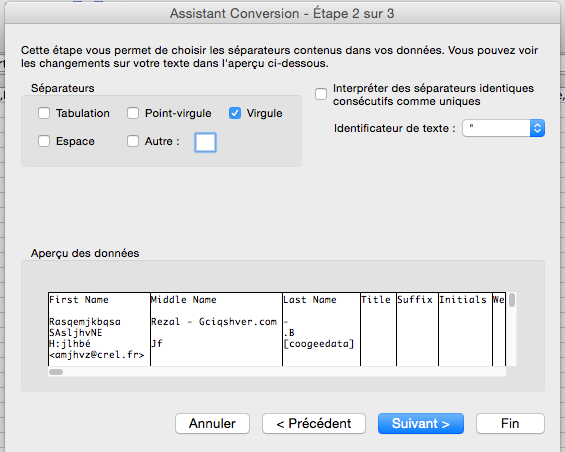
Task: Click the preview horizontal scrollbar thumb
Action: 56,372
